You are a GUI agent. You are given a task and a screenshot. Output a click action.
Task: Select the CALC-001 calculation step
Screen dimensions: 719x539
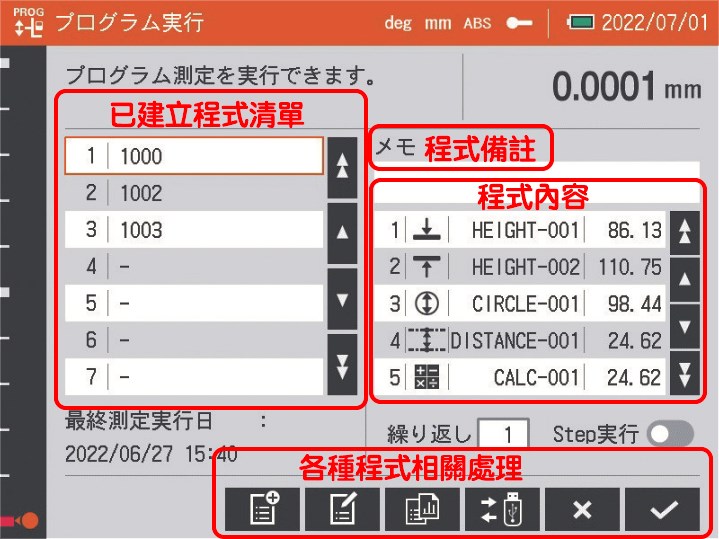pos(525,378)
